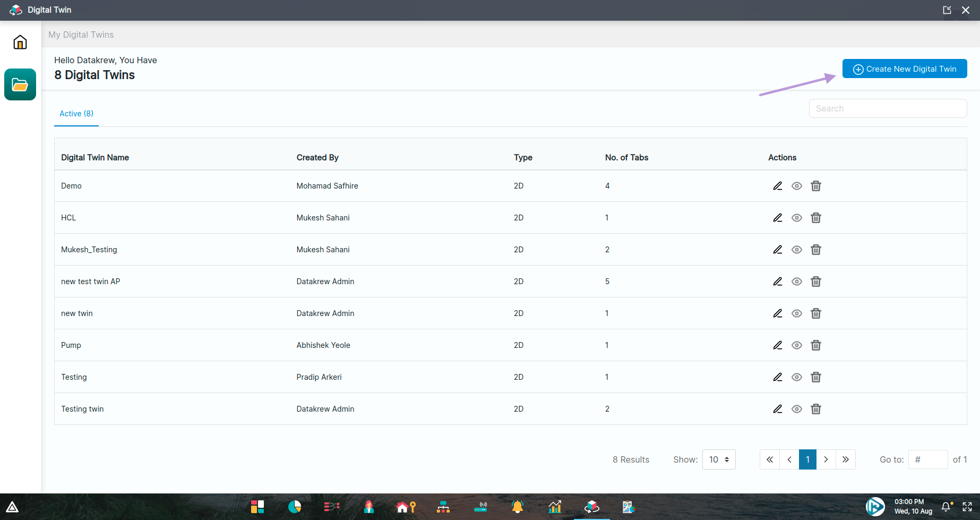
Task: Open the folder icon in sidebar
Action: pos(20,84)
